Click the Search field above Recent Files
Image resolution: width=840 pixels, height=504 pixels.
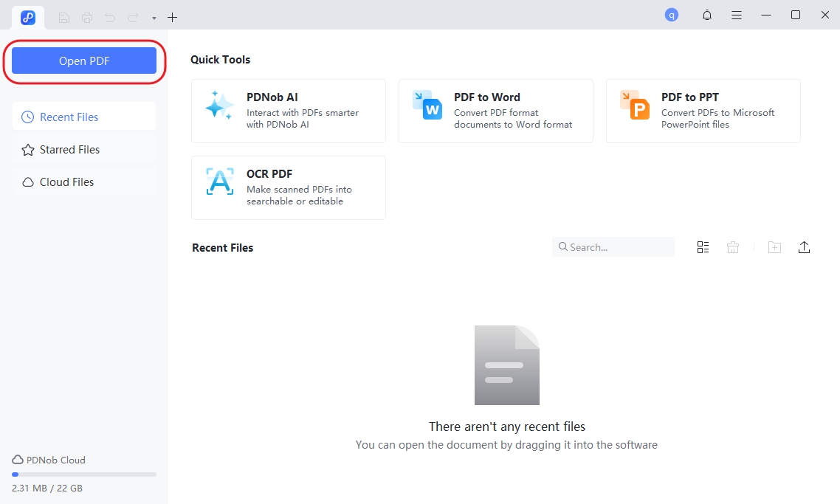tap(613, 246)
